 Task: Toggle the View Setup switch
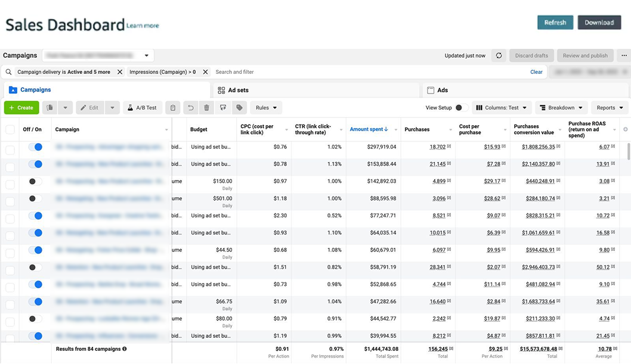click(461, 108)
